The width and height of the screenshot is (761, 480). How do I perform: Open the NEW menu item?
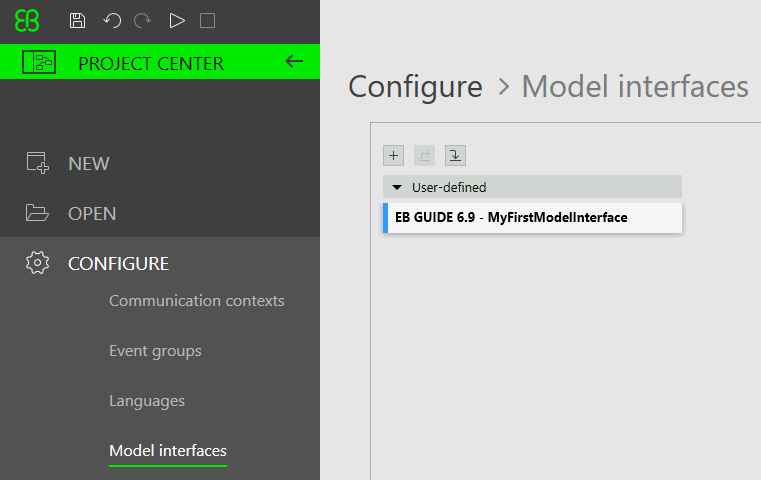click(x=89, y=164)
